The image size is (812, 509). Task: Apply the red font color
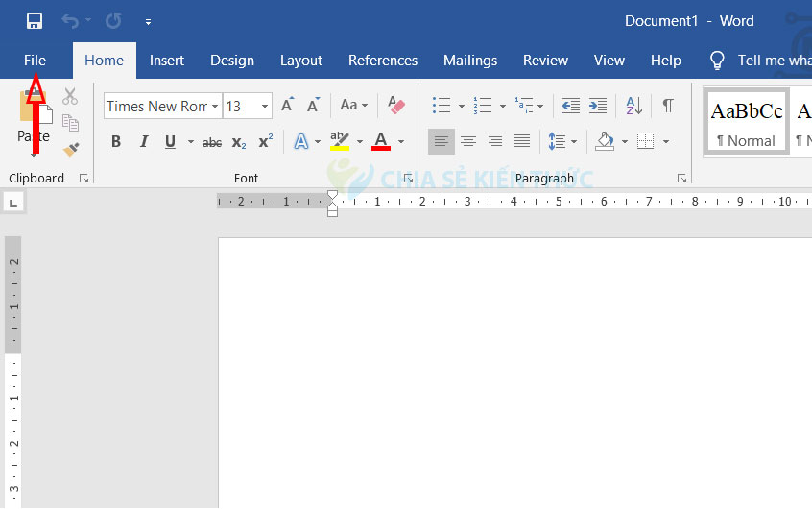coord(381,142)
